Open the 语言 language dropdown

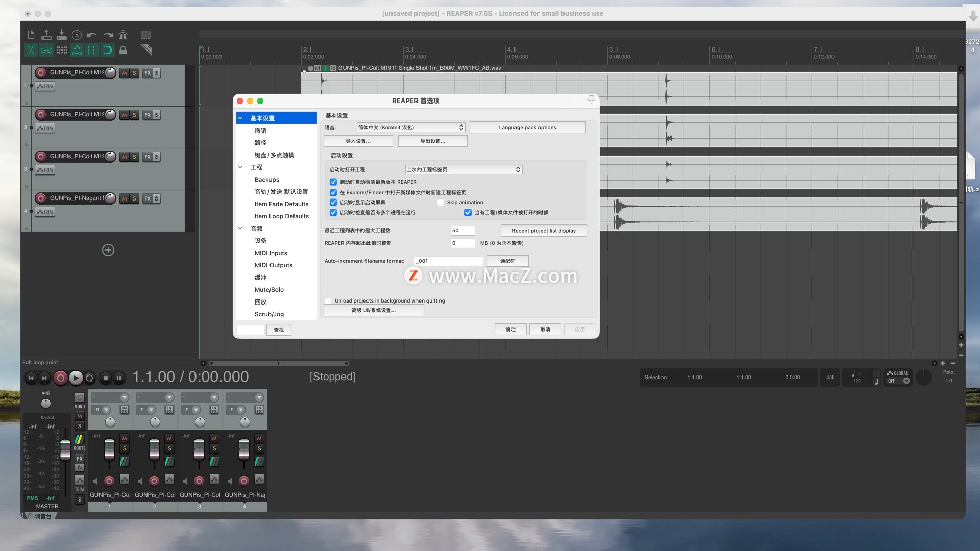[x=411, y=128]
